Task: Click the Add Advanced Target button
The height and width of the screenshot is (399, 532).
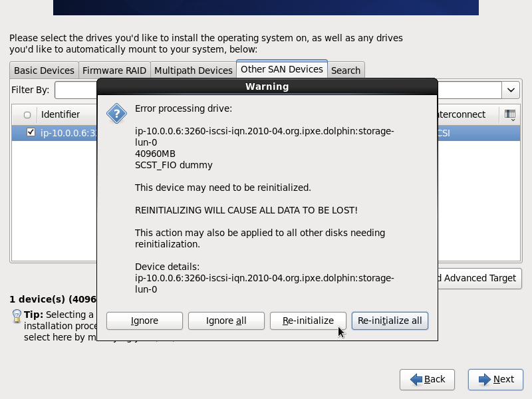Action: (479, 278)
